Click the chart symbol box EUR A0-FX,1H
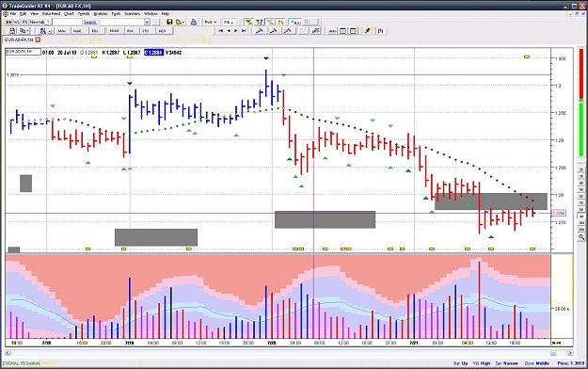Image resolution: width=588 pixels, height=369 pixels. (x=23, y=52)
